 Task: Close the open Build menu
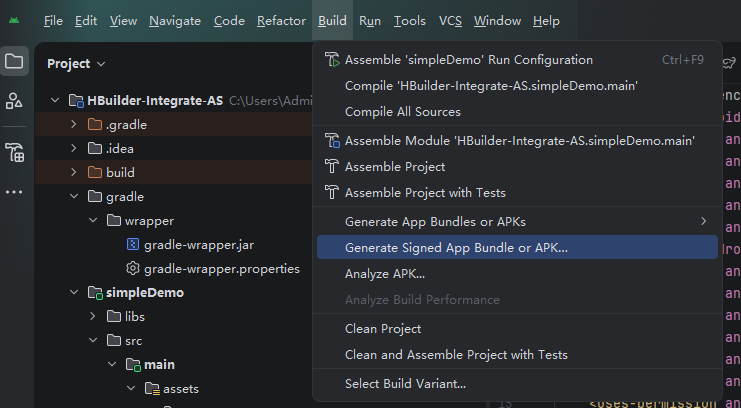point(332,21)
